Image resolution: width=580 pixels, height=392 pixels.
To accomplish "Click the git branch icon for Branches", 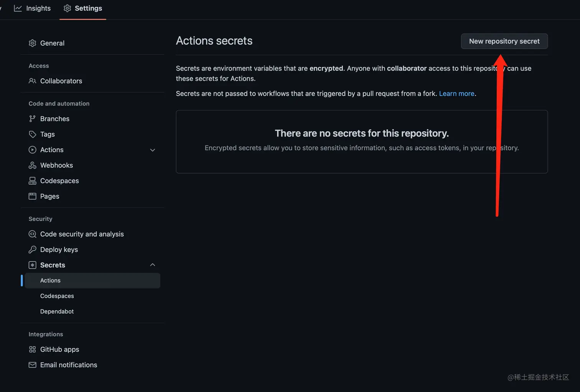I will point(33,119).
